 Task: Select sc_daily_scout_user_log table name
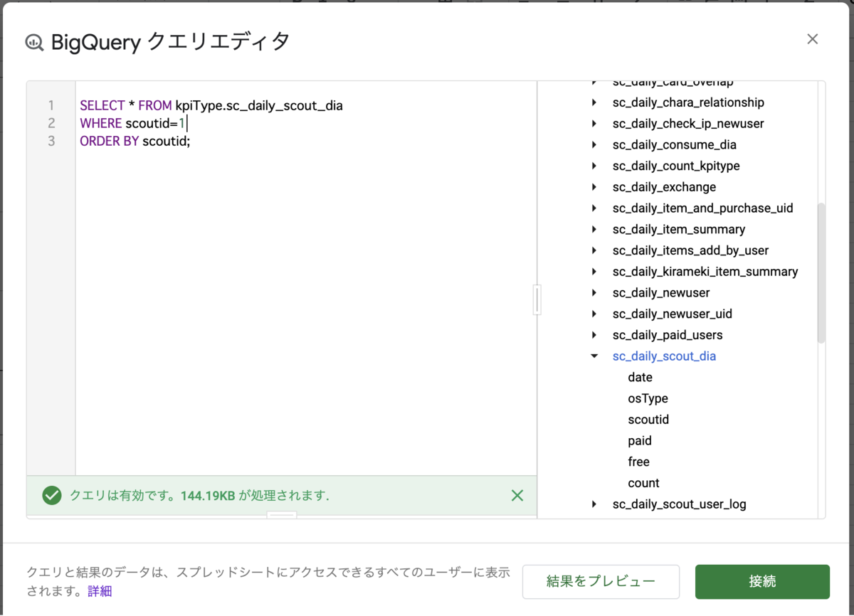click(679, 504)
